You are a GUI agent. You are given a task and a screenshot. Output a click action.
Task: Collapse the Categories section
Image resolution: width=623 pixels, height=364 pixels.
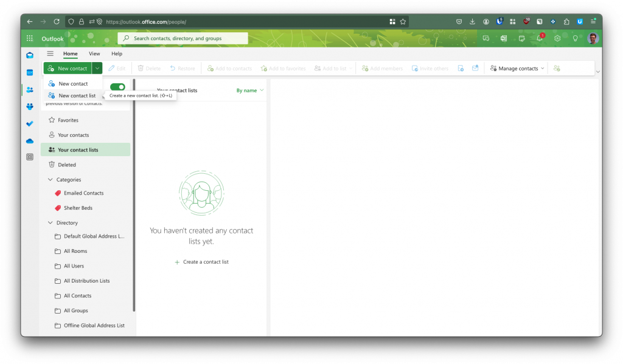(50, 180)
